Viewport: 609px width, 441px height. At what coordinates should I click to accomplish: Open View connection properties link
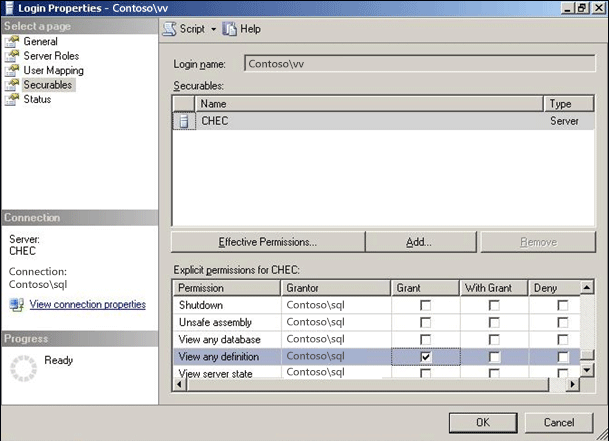88,304
